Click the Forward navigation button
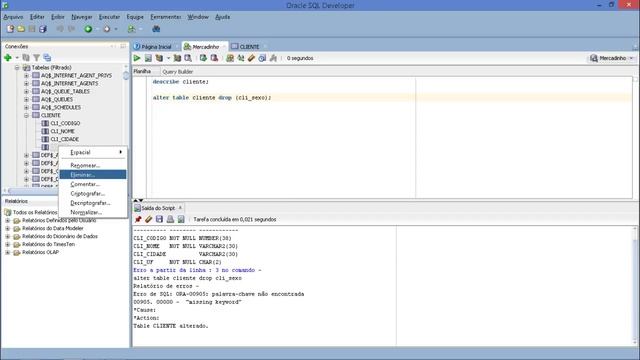The width and height of the screenshot is (640, 360). tap(107, 29)
